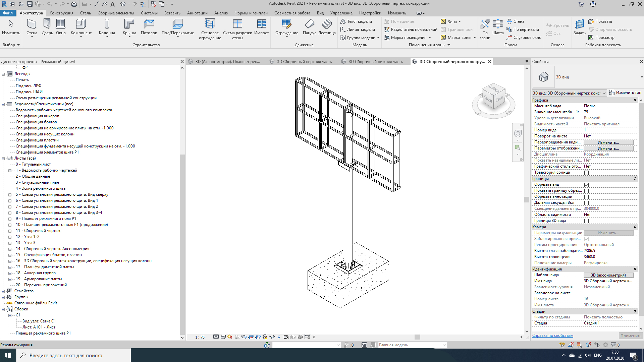
Task: Click Изменить тип button
Action: (625, 93)
